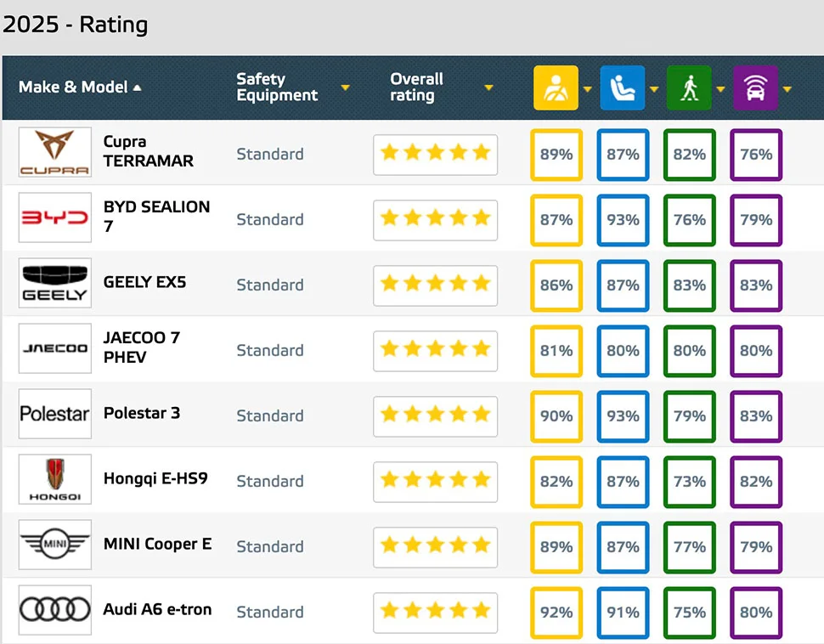Click the yellow Adult Occupant category icon
This screenshot has height=644, width=824.
coord(556,88)
